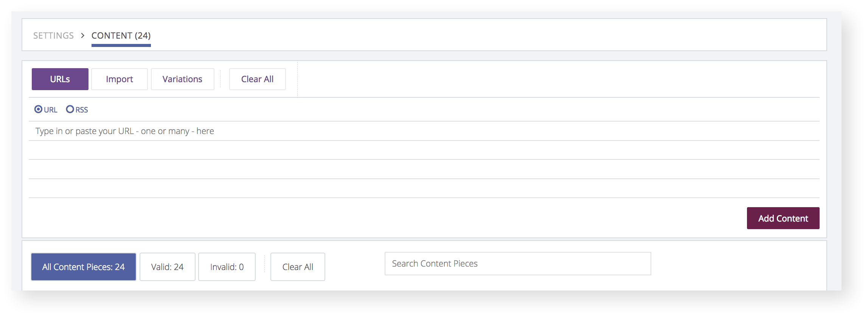The width and height of the screenshot is (868, 317).
Task: Select the CONTENT (24) breadcrumb item
Action: (x=121, y=35)
